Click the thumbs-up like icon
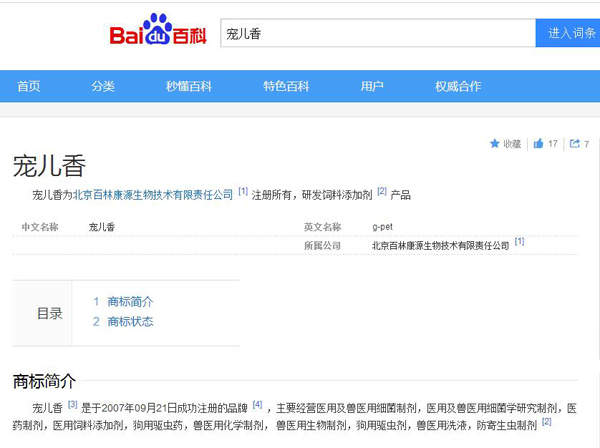600x448 pixels. point(539,144)
